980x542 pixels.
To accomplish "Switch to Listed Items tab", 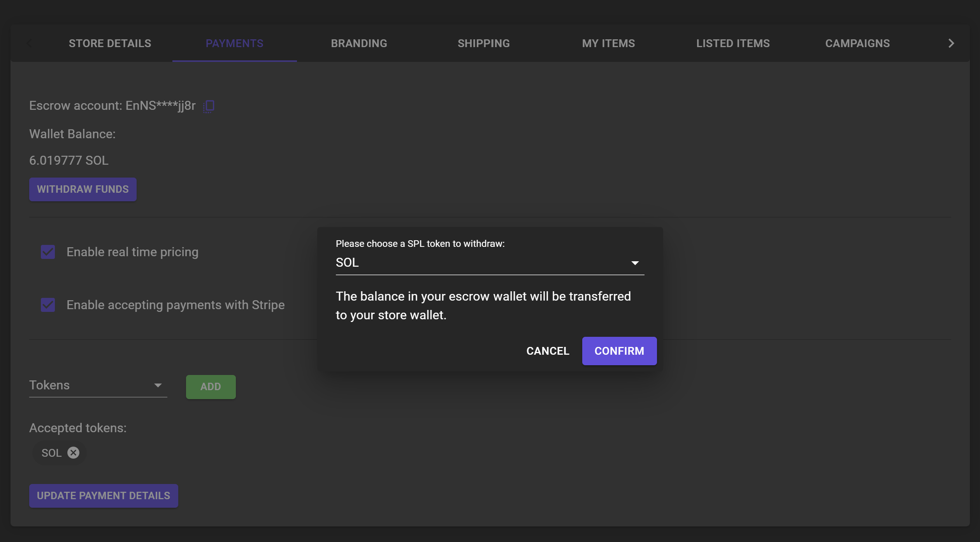I will [733, 43].
